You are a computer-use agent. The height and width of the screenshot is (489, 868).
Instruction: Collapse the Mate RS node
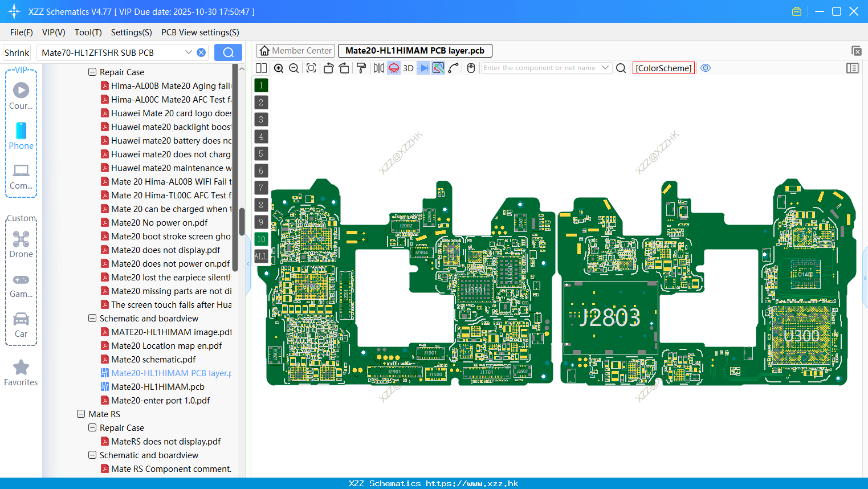click(x=81, y=414)
